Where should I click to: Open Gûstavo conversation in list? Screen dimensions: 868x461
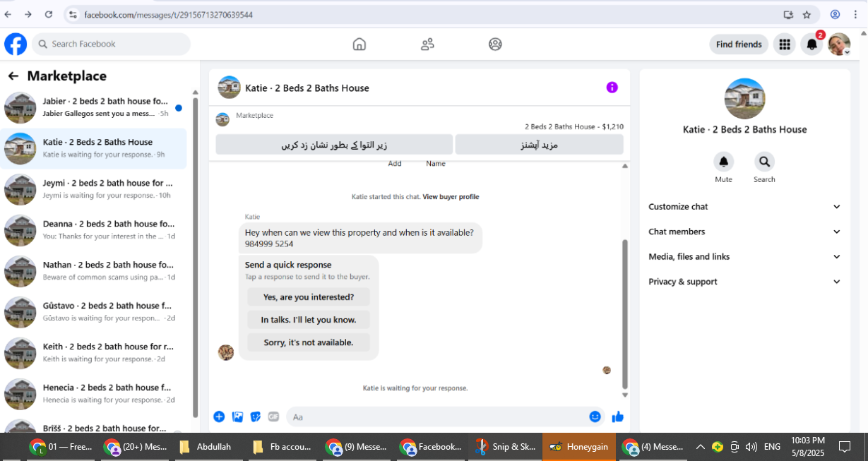pos(94,312)
